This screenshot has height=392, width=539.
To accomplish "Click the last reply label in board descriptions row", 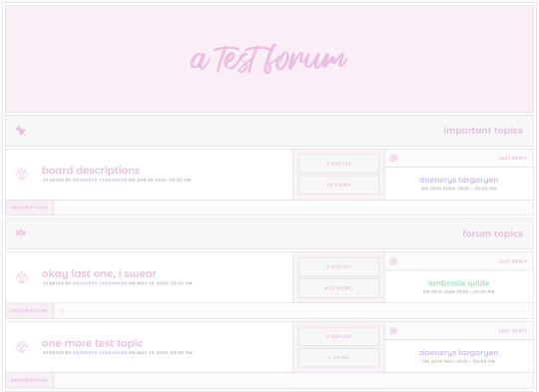I will 512,158.
